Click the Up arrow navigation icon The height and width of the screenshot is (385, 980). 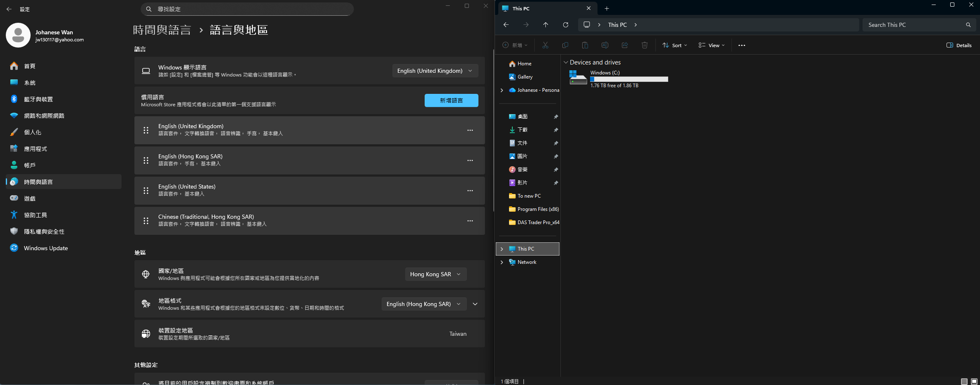pyautogui.click(x=546, y=25)
